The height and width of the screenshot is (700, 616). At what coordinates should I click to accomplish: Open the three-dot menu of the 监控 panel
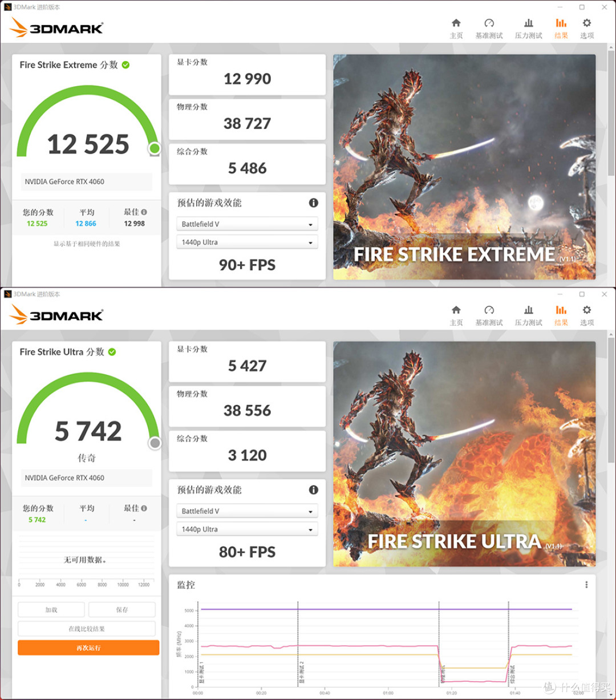(x=586, y=585)
